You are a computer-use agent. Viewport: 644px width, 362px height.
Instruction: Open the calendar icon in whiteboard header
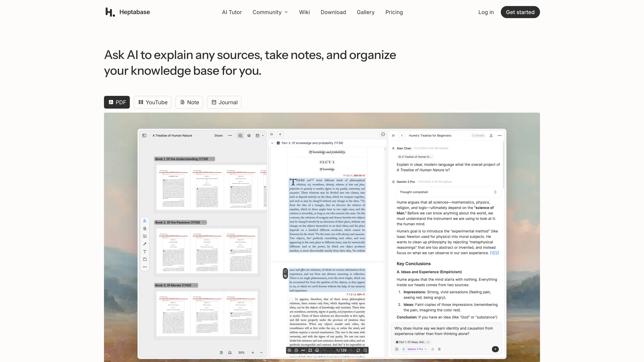pyautogui.click(x=257, y=135)
